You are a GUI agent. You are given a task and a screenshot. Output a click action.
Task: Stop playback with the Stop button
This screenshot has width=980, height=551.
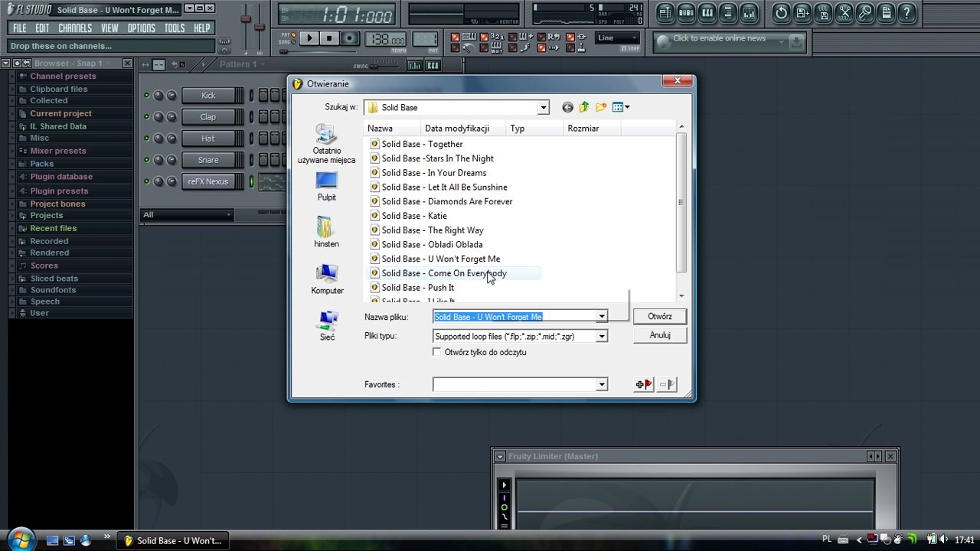tap(329, 38)
